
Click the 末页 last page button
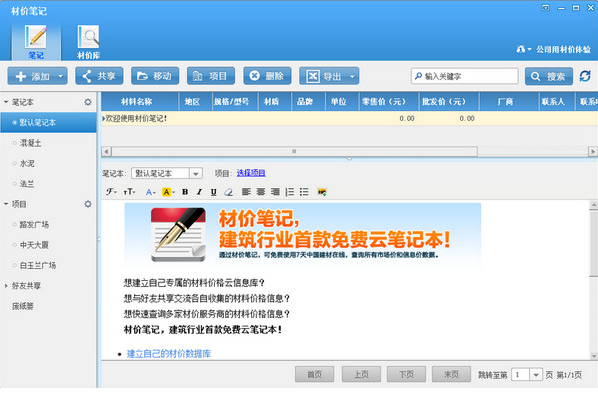(x=451, y=374)
